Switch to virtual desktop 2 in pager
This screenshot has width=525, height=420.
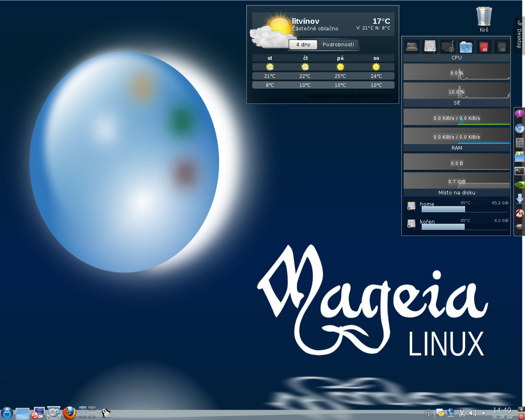pos(91,409)
